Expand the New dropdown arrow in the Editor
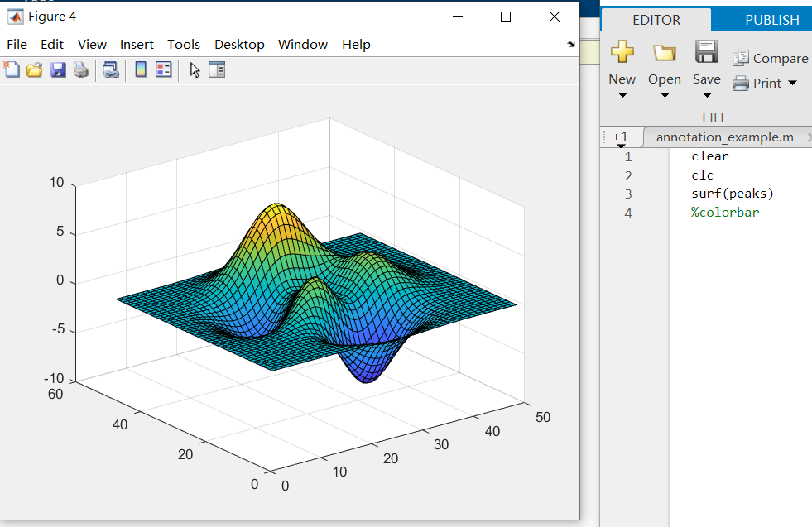The image size is (812, 527). point(622,93)
